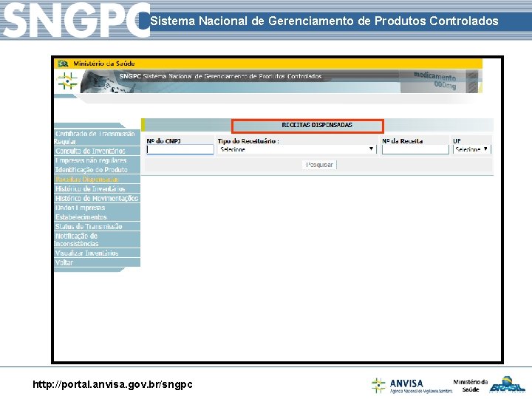This screenshot has width=532, height=399.
Task: Open Histórico de Movimentações
Action: (97, 198)
